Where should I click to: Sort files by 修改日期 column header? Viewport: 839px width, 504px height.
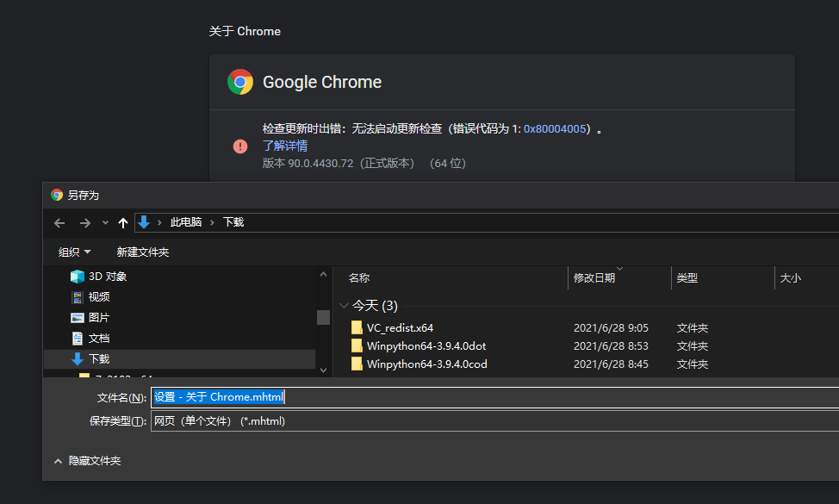(594, 278)
